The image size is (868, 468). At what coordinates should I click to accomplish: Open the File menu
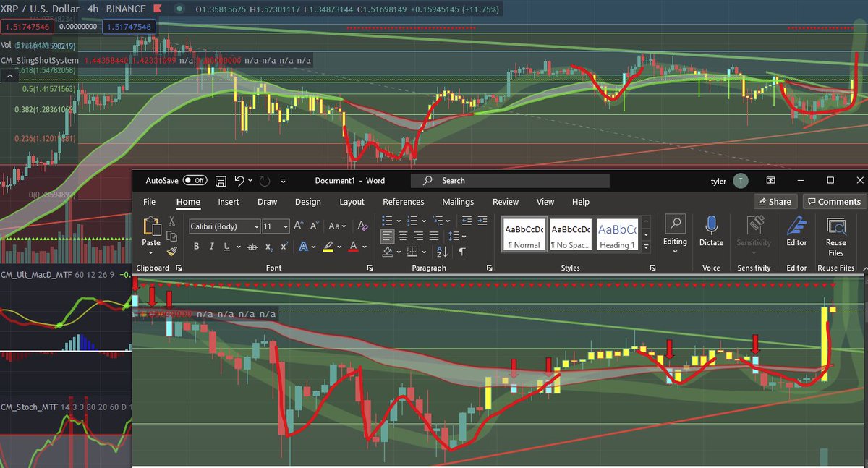pos(150,202)
